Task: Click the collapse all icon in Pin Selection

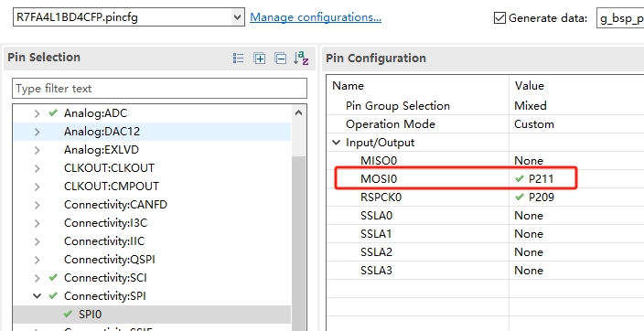Action: (281, 59)
